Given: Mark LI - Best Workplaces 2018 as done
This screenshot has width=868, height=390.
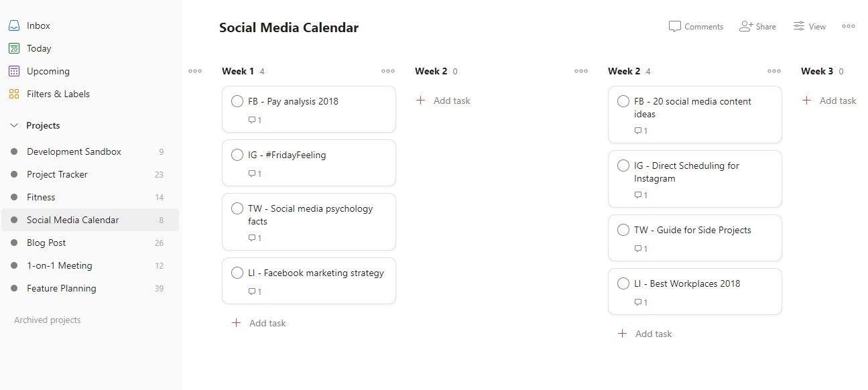Looking at the screenshot, I should (623, 283).
